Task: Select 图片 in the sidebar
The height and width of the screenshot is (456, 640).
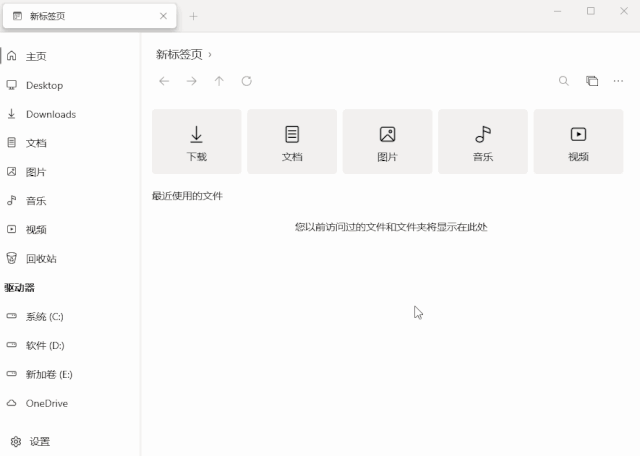Action: click(69, 172)
